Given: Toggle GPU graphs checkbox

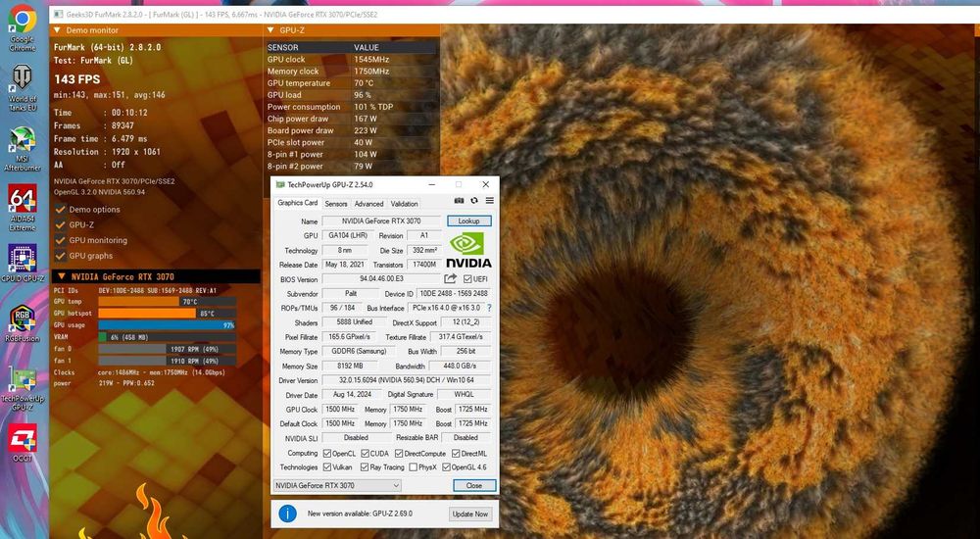Looking at the screenshot, I should pos(61,256).
